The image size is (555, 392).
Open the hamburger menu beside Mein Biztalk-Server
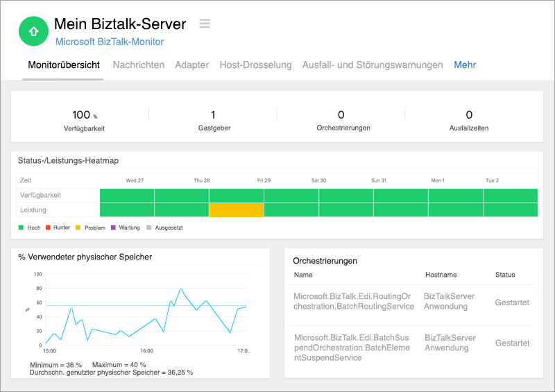(205, 24)
